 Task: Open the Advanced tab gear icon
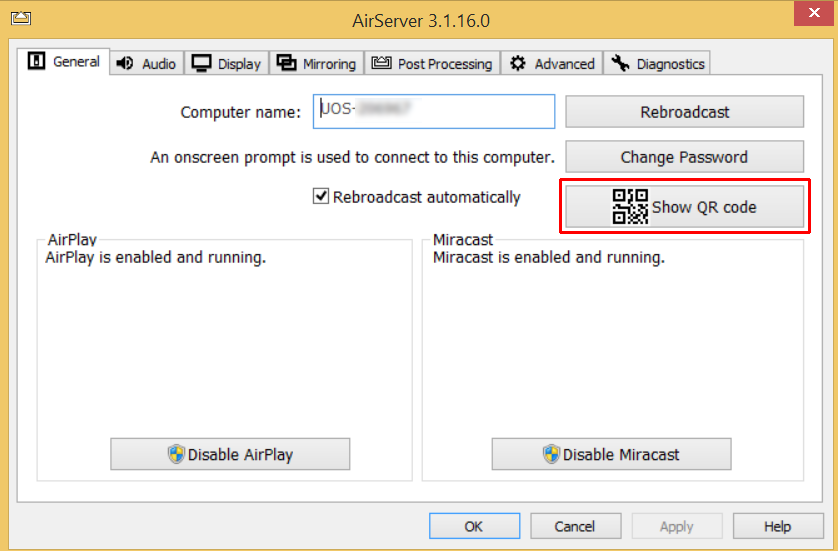[517, 63]
